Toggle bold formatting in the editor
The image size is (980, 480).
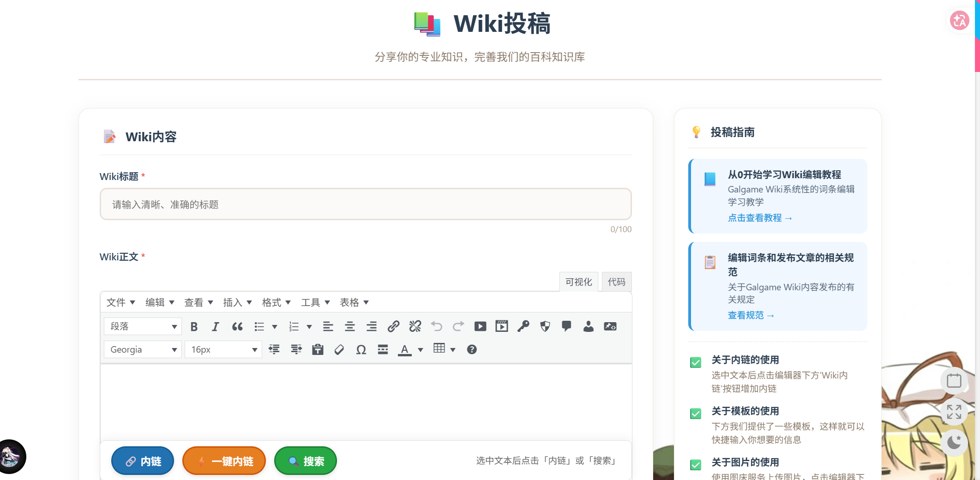point(194,327)
